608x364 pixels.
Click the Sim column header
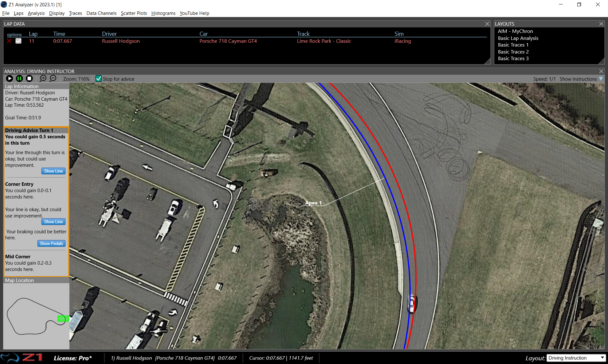[x=399, y=34]
